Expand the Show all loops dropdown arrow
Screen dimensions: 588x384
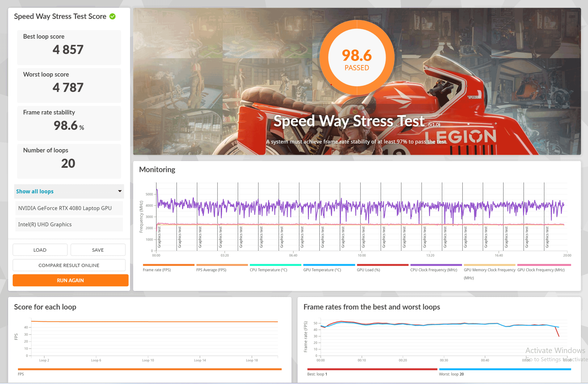point(120,191)
